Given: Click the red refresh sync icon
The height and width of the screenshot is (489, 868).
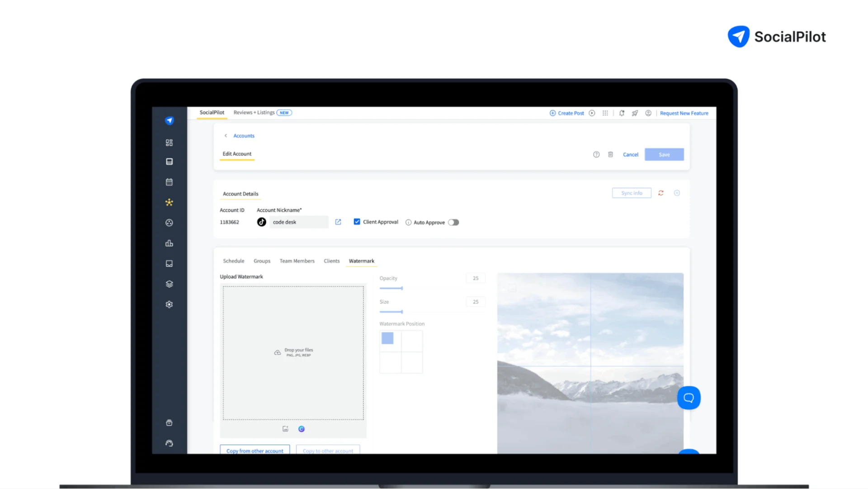Looking at the screenshot, I should point(661,193).
